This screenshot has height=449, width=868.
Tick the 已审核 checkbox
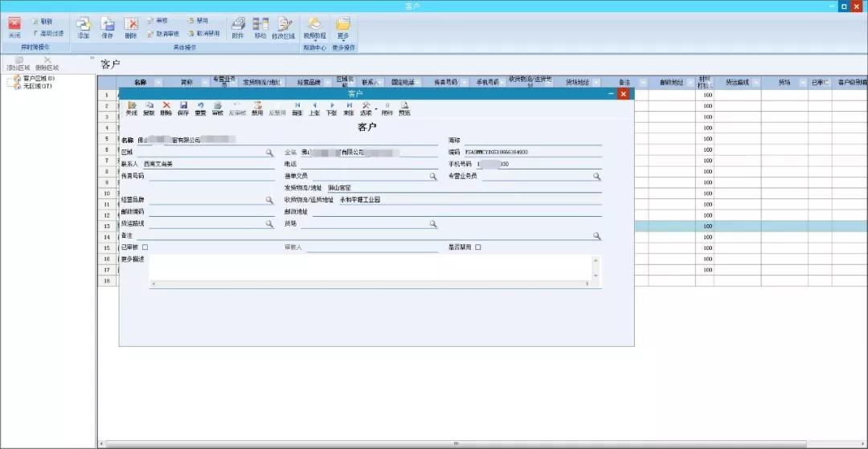[145, 247]
